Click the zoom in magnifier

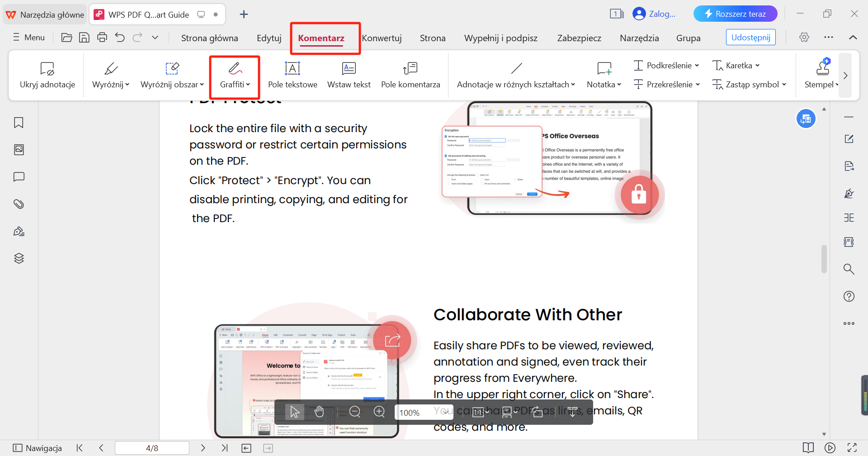pyautogui.click(x=379, y=412)
